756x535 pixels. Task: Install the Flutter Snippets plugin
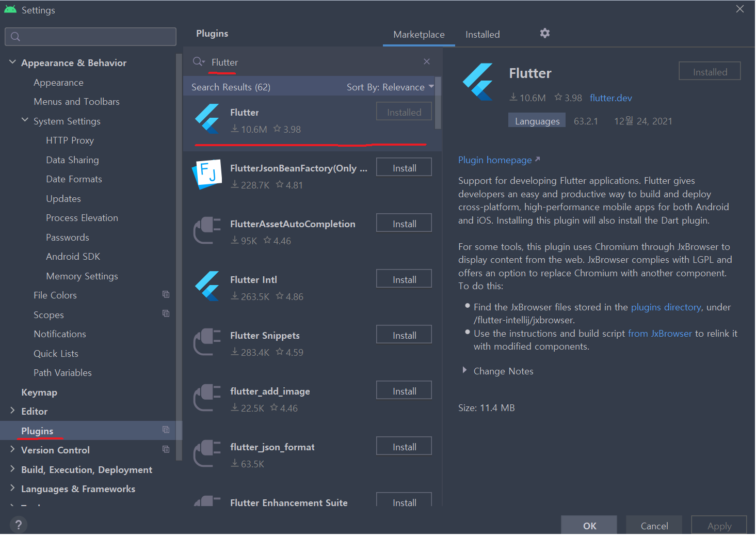click(404, 335)
